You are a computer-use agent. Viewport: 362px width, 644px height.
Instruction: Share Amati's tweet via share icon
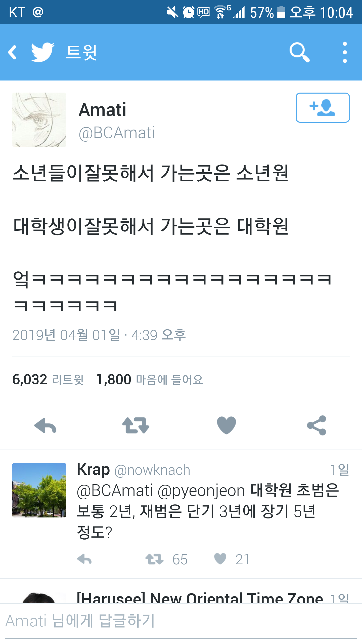(x=316, y=425)
